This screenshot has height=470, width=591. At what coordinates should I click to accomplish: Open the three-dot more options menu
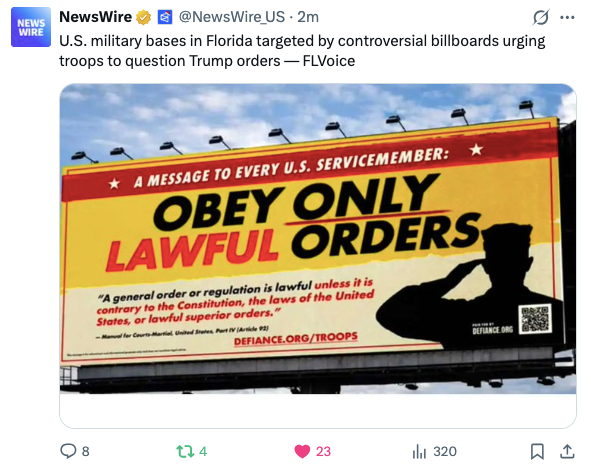[x=567, y=17]
